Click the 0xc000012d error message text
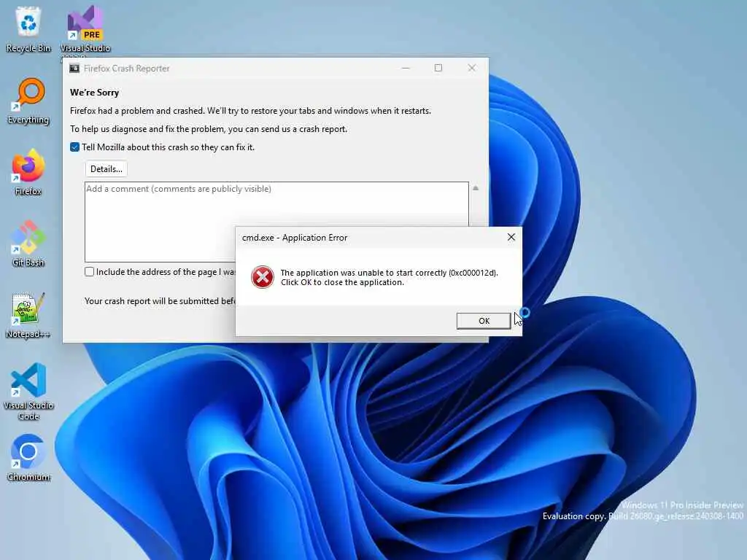Viewport: 747px width, 560px height. (x=389, y=277)
